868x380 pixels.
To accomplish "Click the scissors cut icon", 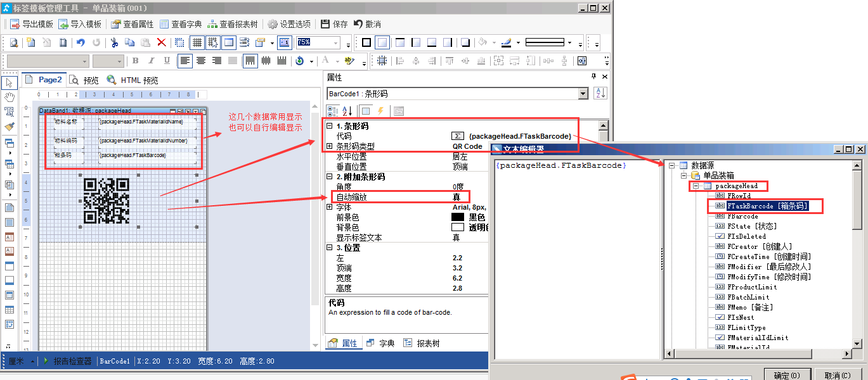I will [x=114, y=42].
